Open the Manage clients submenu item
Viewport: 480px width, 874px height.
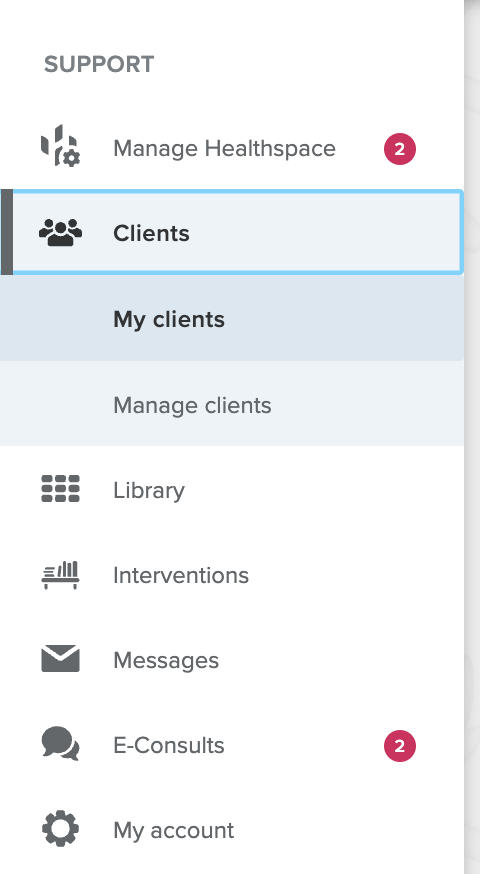tap(231, 404)
